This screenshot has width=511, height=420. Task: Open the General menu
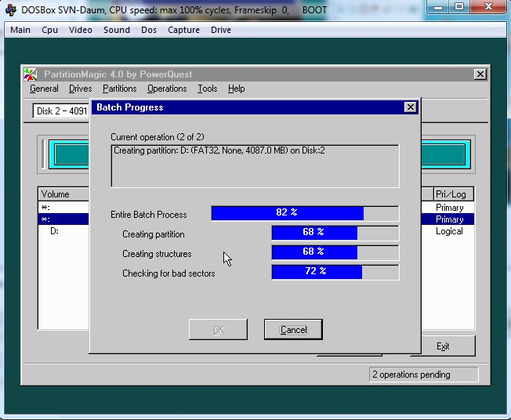(44, 89)
